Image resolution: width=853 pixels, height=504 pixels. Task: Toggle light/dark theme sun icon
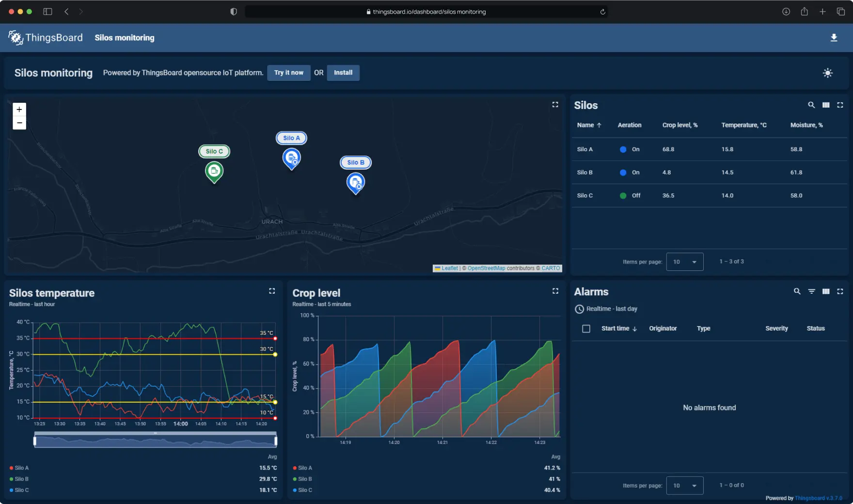(828, 73)
